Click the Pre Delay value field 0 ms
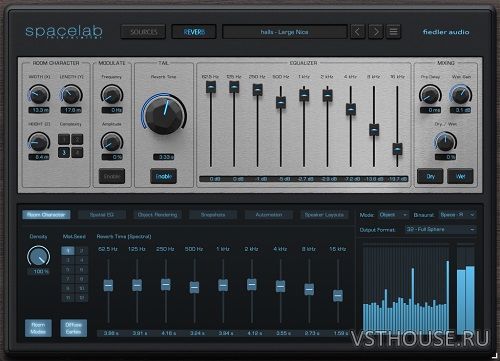The image size is (500, 361). click(430, 110)
